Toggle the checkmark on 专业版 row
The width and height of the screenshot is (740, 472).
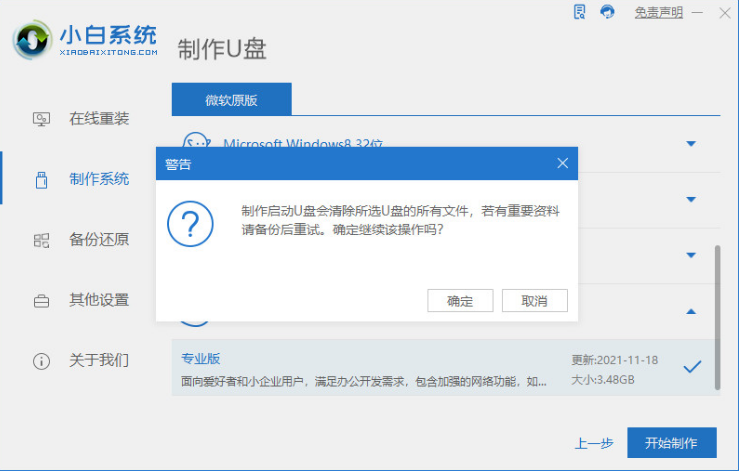pos(692,366)
